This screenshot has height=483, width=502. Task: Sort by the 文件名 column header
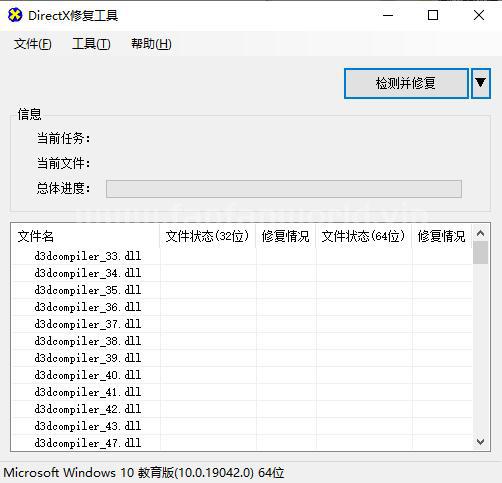point(86,236)
